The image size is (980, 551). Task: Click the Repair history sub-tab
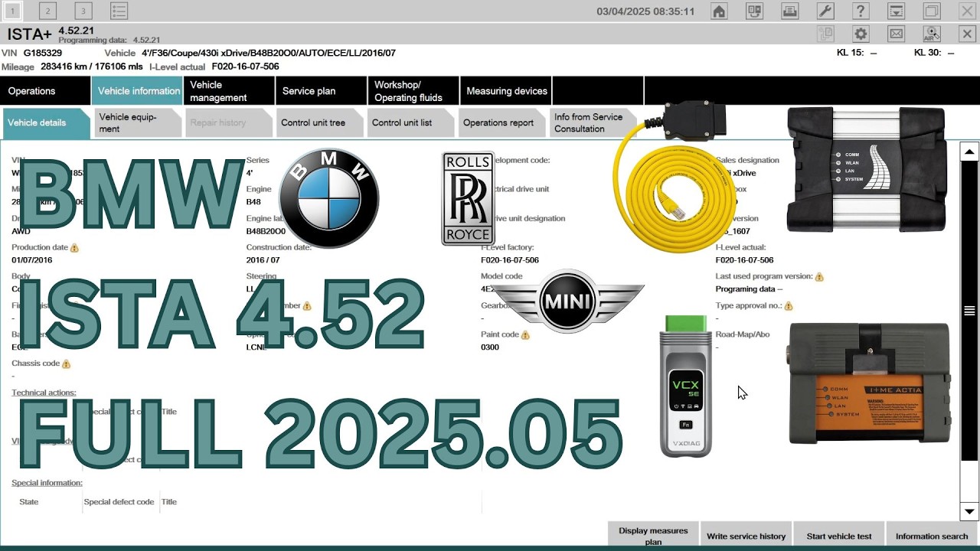(228, 122)
